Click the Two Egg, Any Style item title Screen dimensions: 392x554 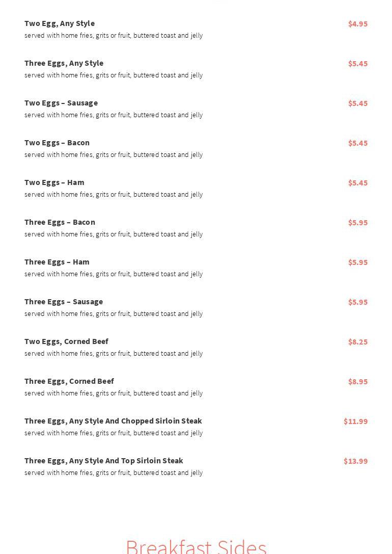click(60, 23)
